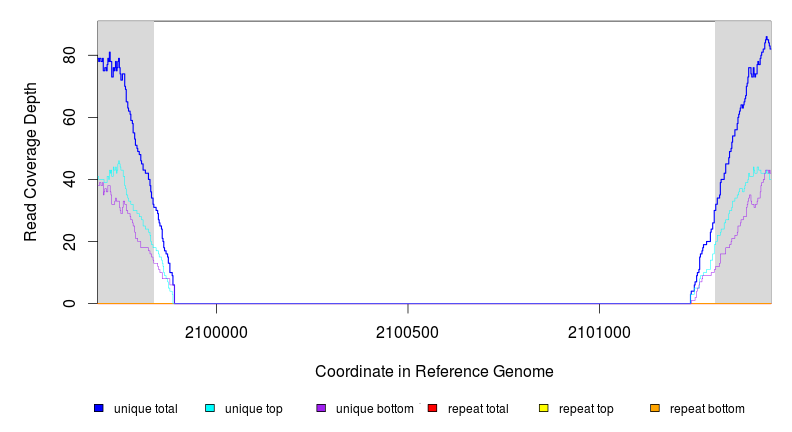Click the blue unique total legend swatch
792x432 pixels.
99,409
